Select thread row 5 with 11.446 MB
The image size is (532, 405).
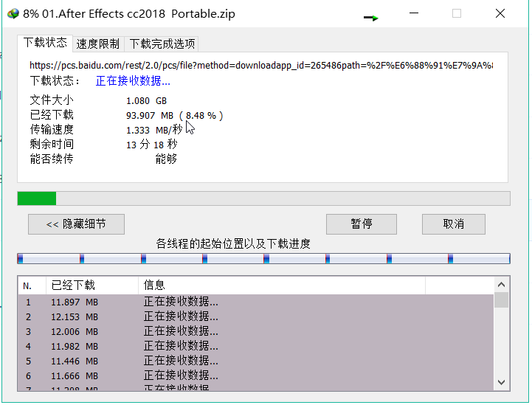coord(256,361)
